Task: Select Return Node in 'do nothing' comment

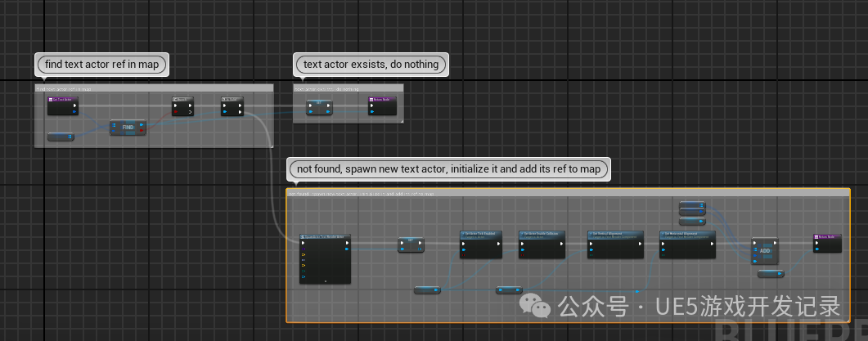Action: tap(383, 106)
